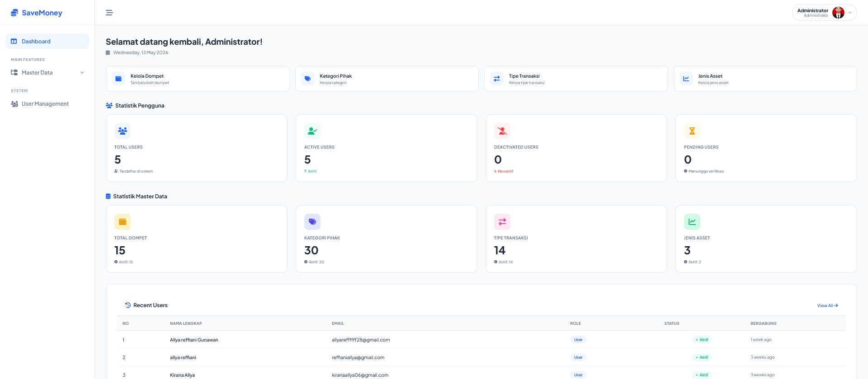This screenshot has width=868, height=379.
Task: Click the email kiranaallya06@gmail.com
Action: point(360,375)
